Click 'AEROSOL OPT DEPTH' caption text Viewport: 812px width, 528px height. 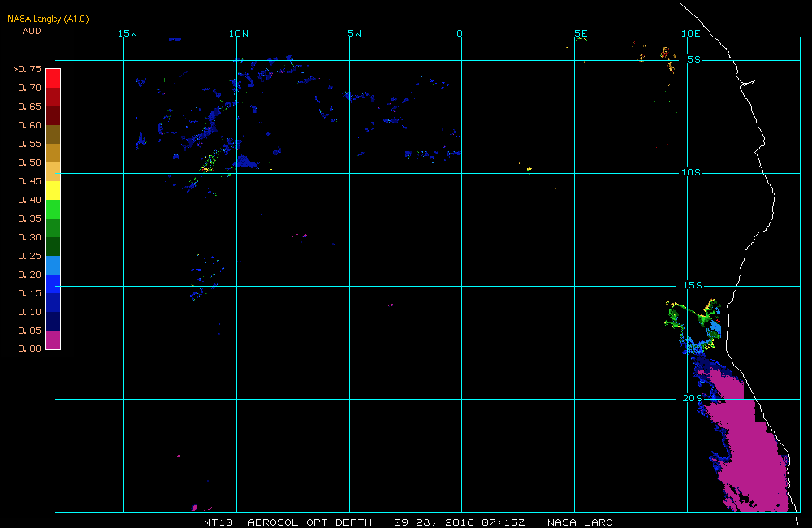(x=309, y=522)
